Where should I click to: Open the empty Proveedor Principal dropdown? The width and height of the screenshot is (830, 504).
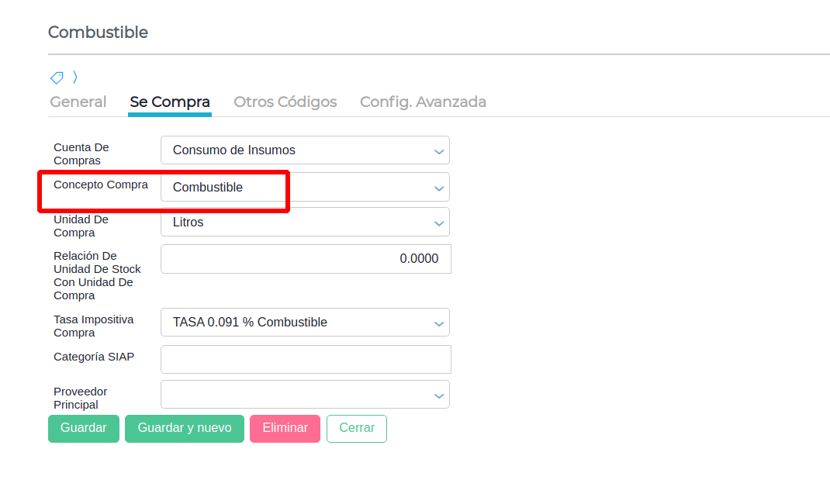(x=305, y=395)
